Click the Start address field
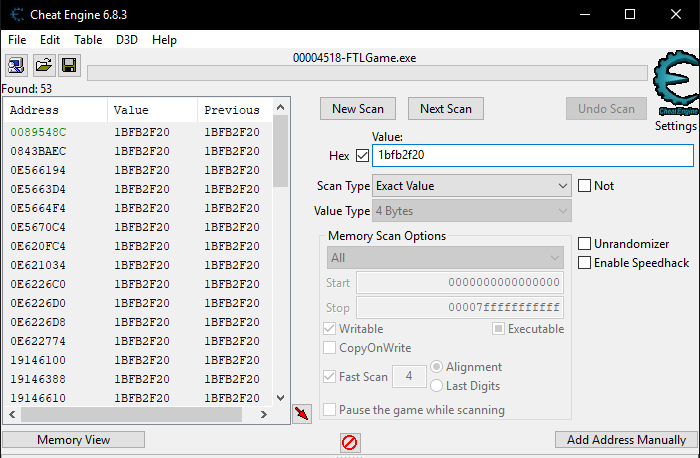Screen dimensions: 700x458 point(460,283)
